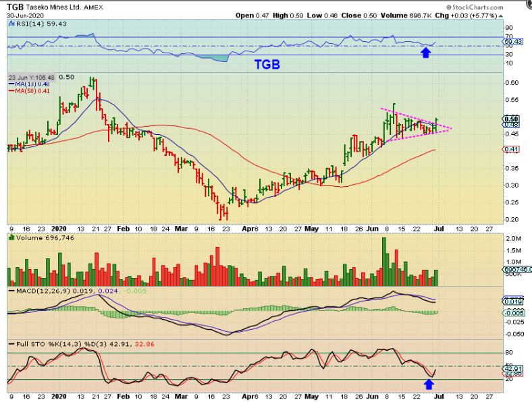Viewport: 532px width, 402px height.
Task: Click the RSI indicator icon beside RSI(14)
Action: coord(11,24)
